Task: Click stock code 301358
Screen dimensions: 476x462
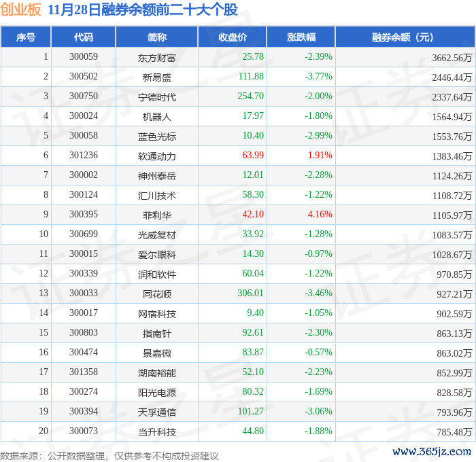Action: pyautogui.click(x=84, y=372)
